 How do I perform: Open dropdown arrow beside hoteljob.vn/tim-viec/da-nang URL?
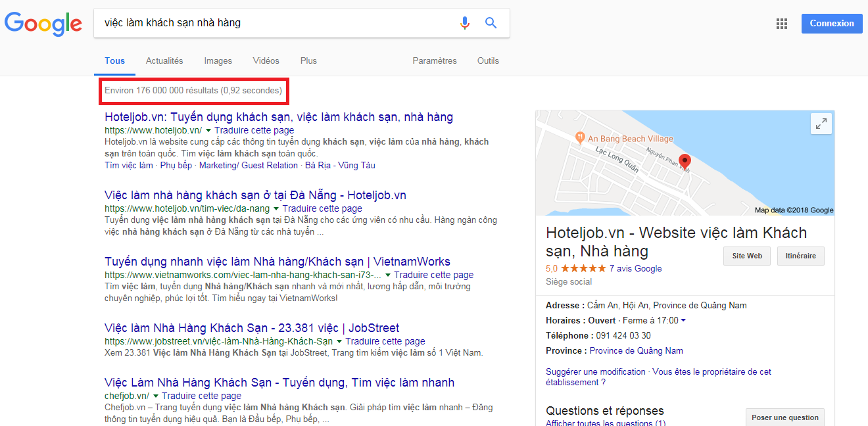[x=276, y=209]
